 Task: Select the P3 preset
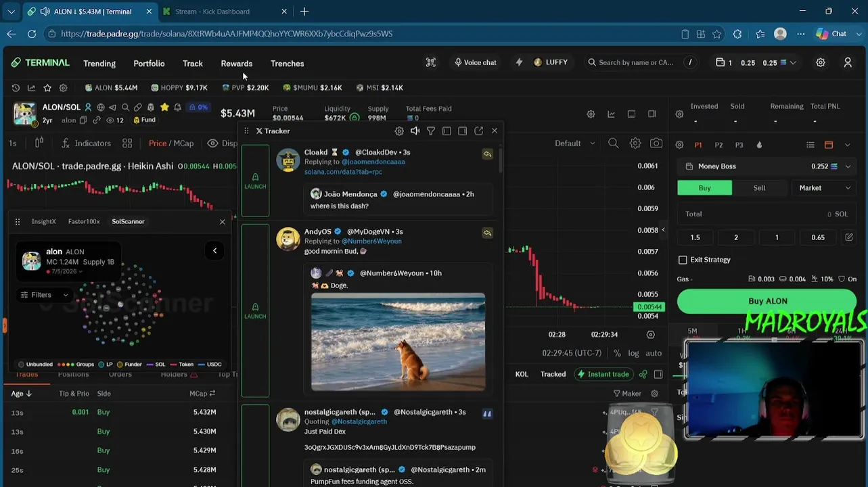point(739,145)
